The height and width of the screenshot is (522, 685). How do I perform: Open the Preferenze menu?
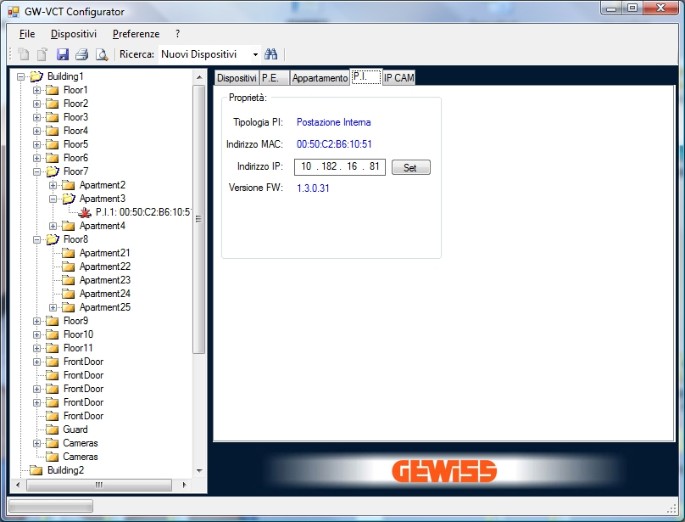(136, 34)
